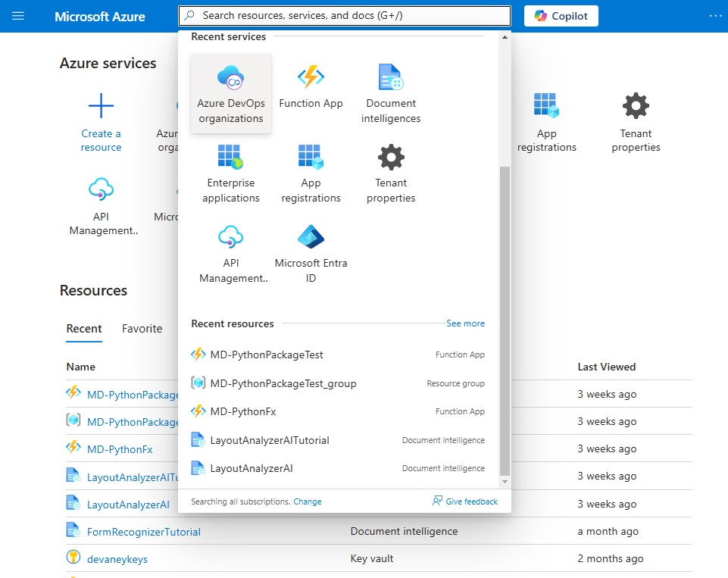
Task: Select MD-PythonPackageTest Function App in the dropdown
Action: [338, 355]
